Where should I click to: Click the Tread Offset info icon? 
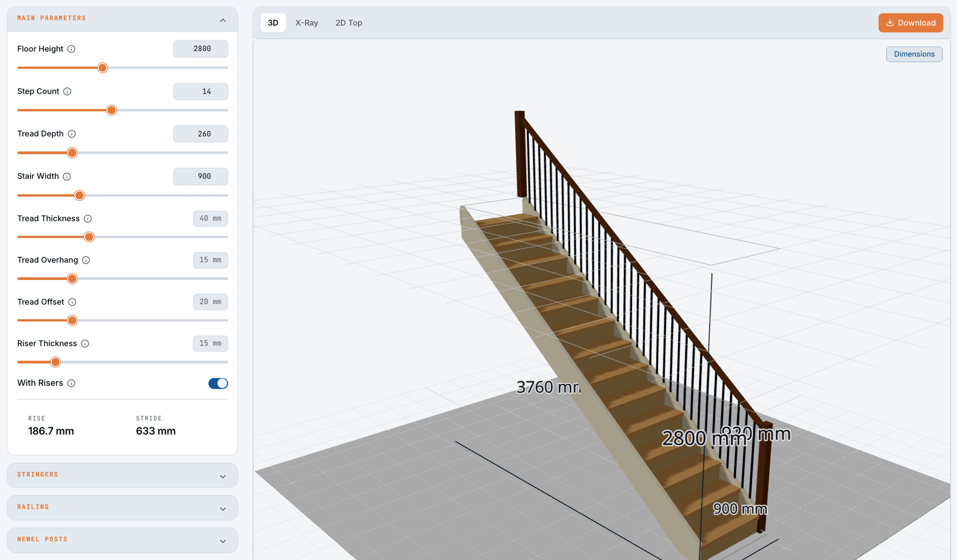72,302
